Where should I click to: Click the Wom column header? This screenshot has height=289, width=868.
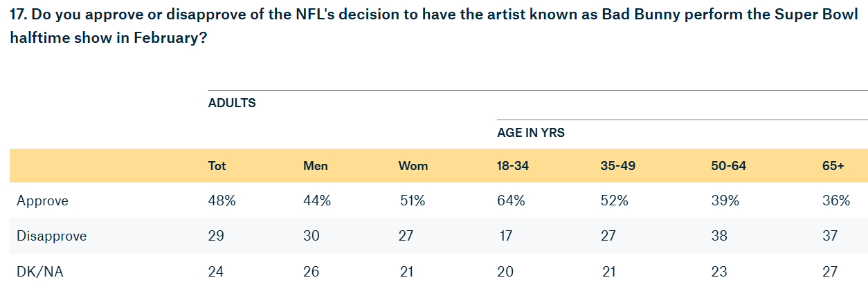(x=413, y=166)
